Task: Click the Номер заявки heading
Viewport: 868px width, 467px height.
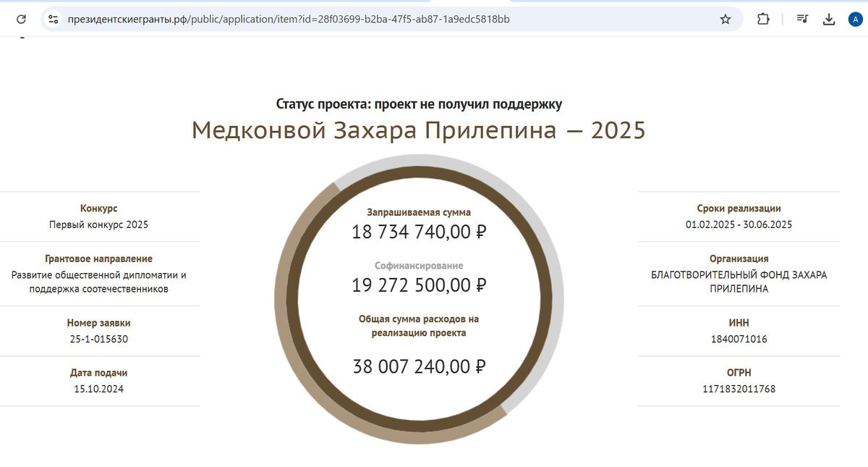Action: [98, 323]
